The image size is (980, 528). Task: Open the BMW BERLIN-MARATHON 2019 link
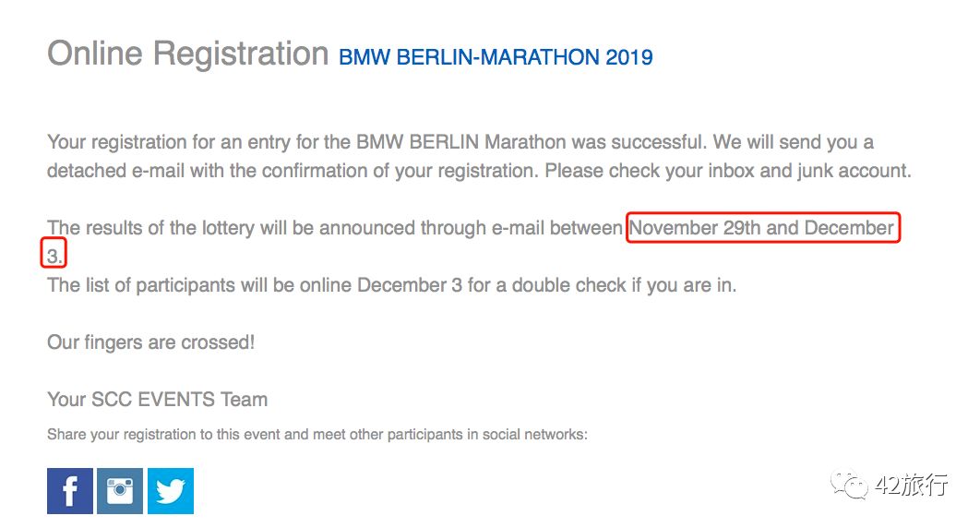coord(496,57)
